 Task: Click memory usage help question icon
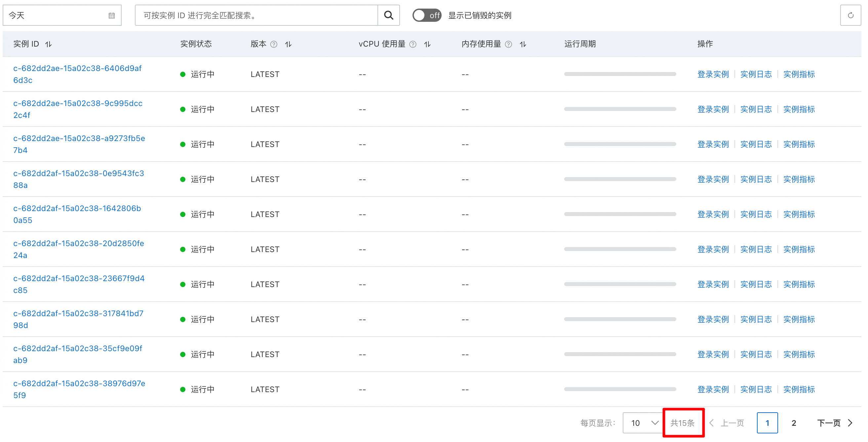tap(508, 44)
